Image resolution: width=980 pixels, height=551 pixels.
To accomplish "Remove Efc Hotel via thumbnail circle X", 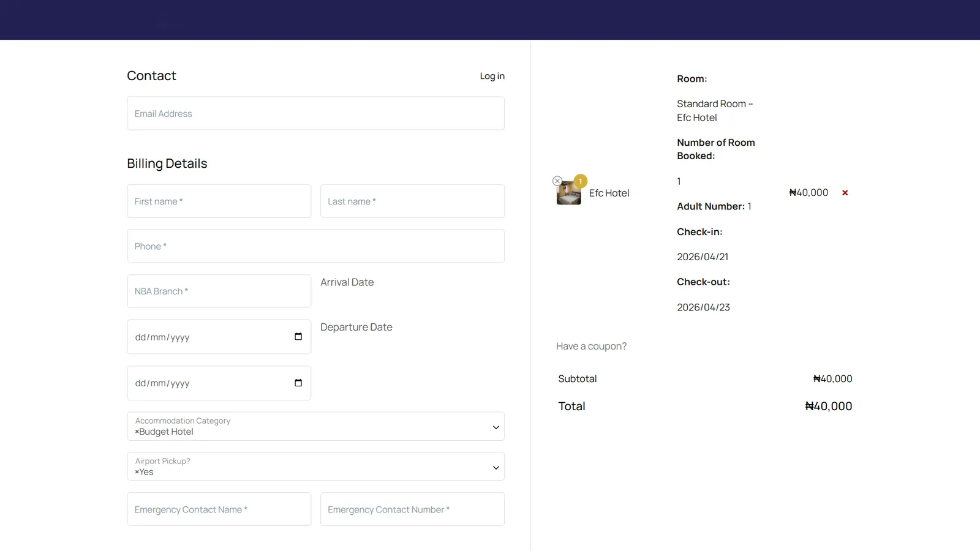I will 557,181.
